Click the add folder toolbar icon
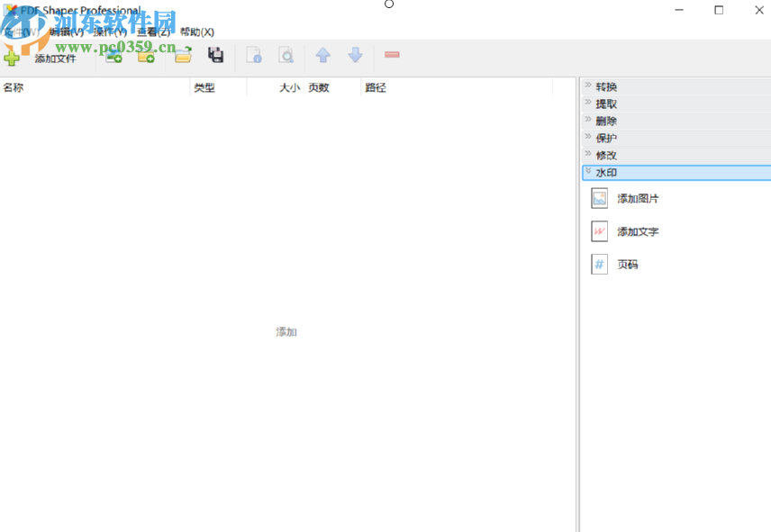 (146, 55)
